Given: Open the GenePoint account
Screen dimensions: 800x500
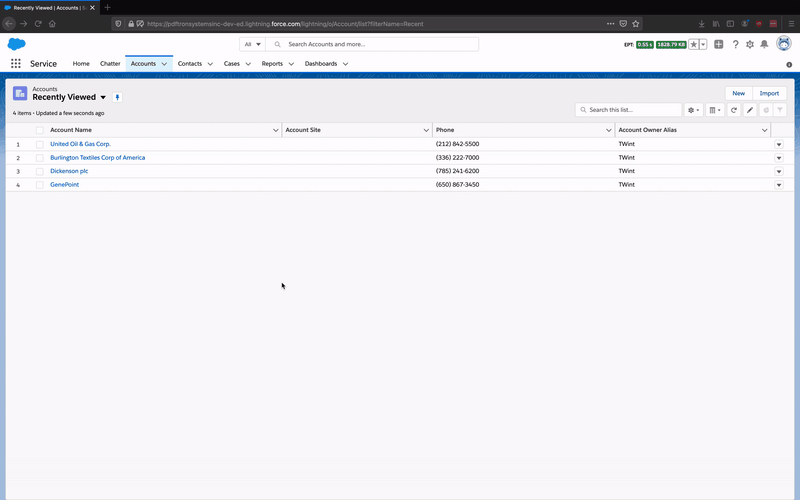Looking at the screenshot, I should coord(64,185).
